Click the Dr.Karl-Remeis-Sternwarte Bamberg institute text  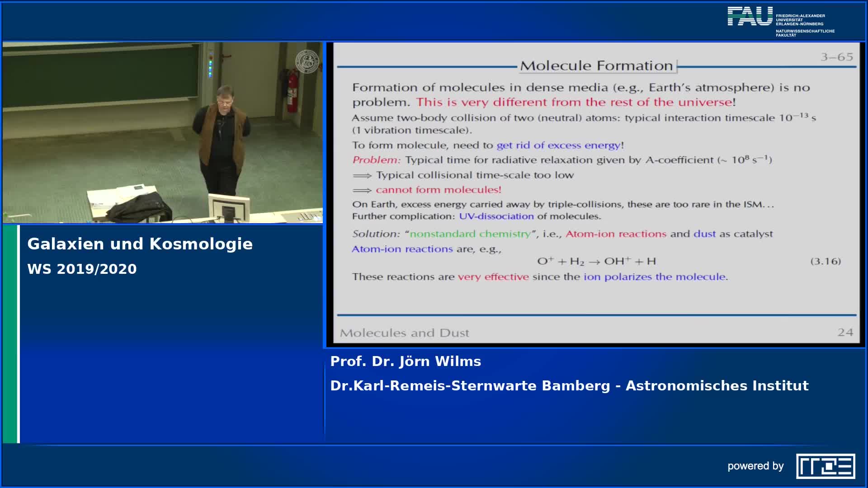coord(569,386)
